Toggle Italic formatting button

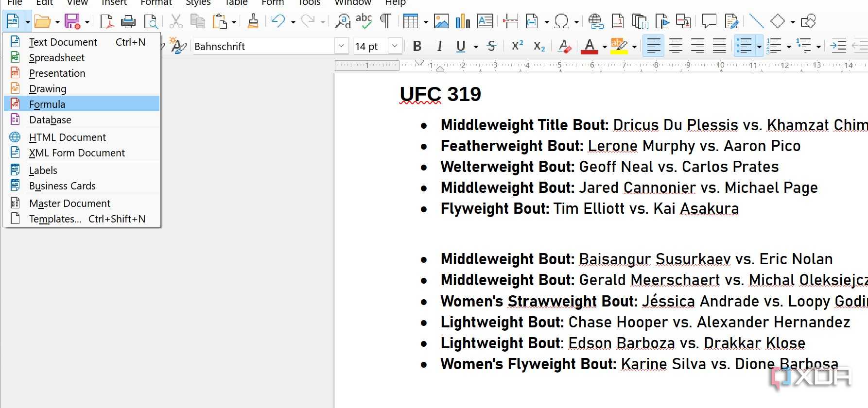pyautogui.click(x=439, y=46)
